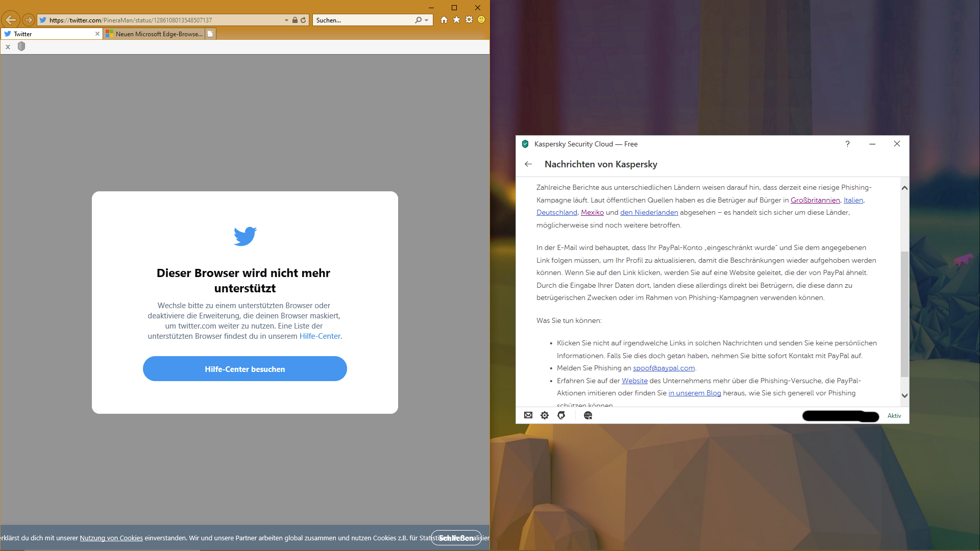Screen dimensions: 980x551
Task: Click the scroll down arrow in Kaspersky
Action: pos(904,395)
